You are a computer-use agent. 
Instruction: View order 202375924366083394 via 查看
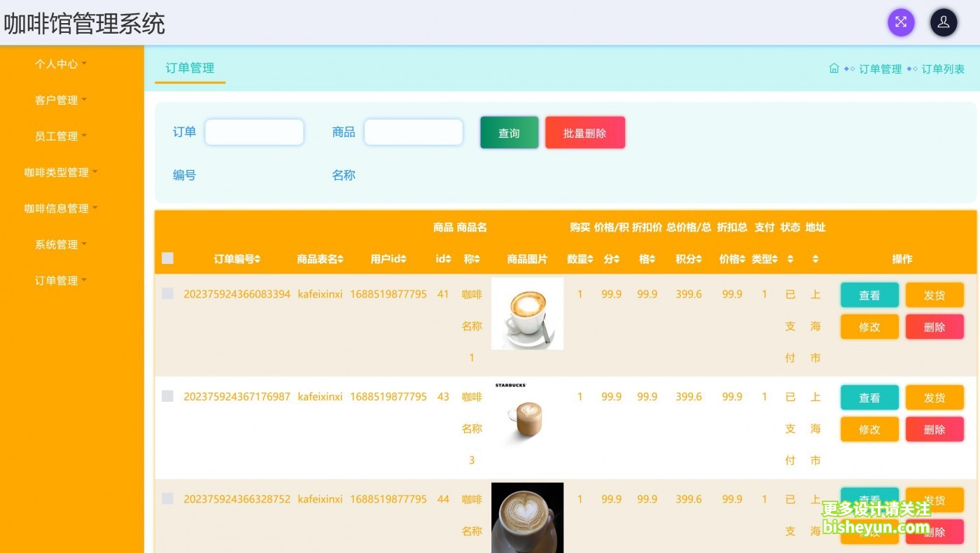[x=869, y=295]
